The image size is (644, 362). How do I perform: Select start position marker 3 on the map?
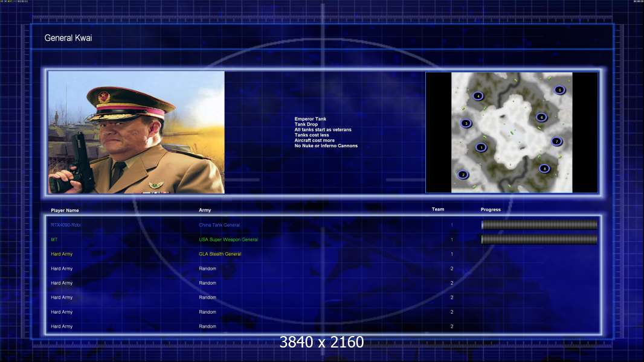(x=466, y=123)
